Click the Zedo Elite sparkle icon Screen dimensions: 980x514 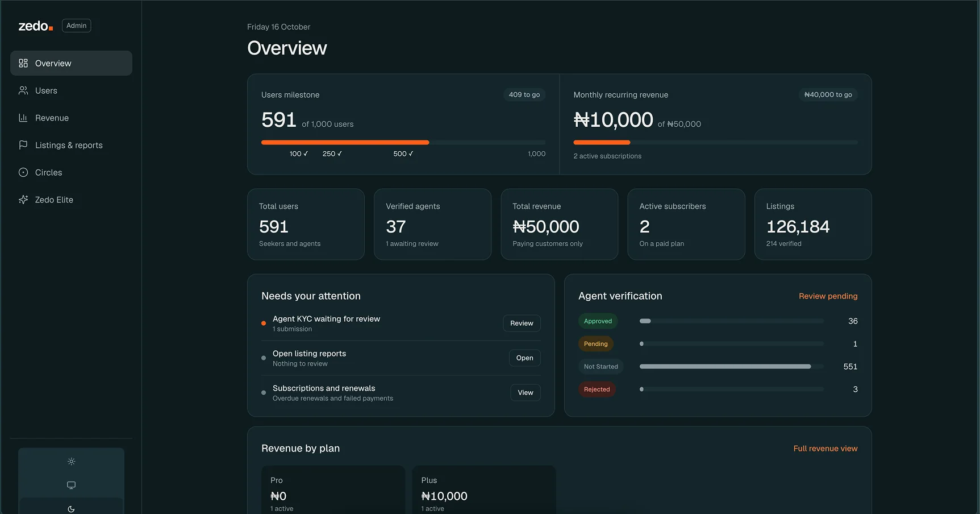click(23, 200)
